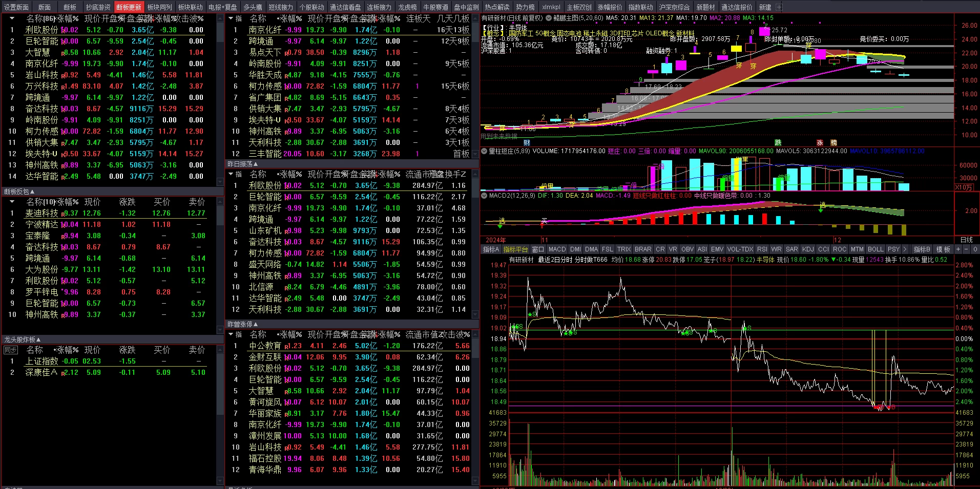Select 万兴科技 row in top-left list
This screenshot has width=980, height=489.
(108, 86)
